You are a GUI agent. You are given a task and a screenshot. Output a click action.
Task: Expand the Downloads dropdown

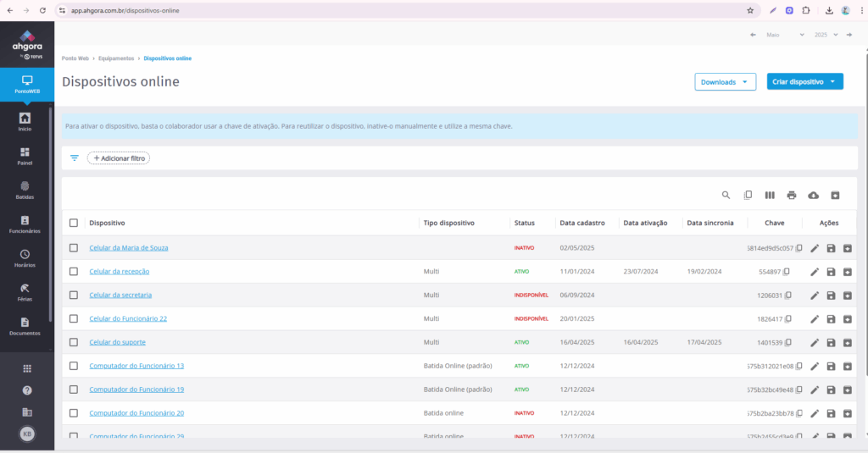[x=725, y=82]
